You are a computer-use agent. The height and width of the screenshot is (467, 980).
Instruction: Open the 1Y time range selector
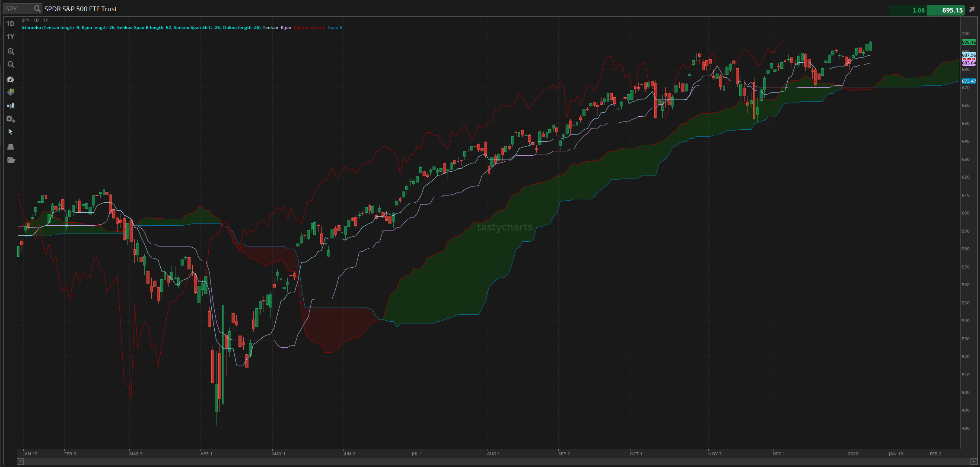[x=10, y=37]
